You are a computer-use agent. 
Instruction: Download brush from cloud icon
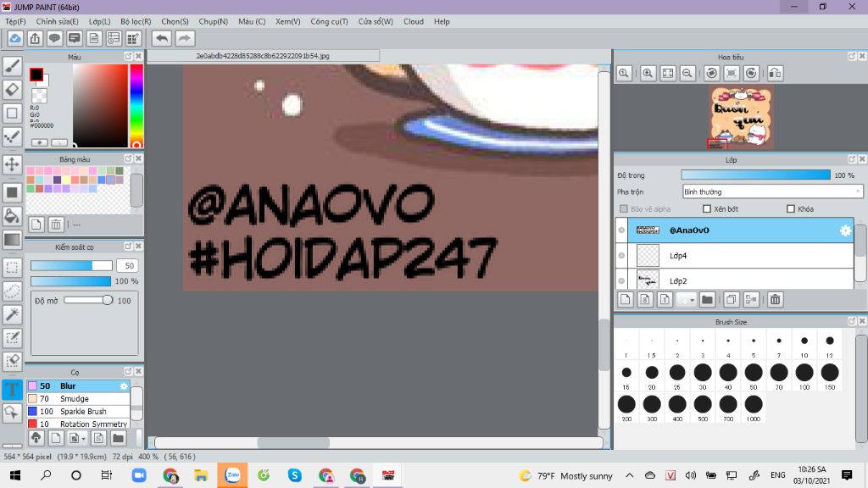click(36, 438)
